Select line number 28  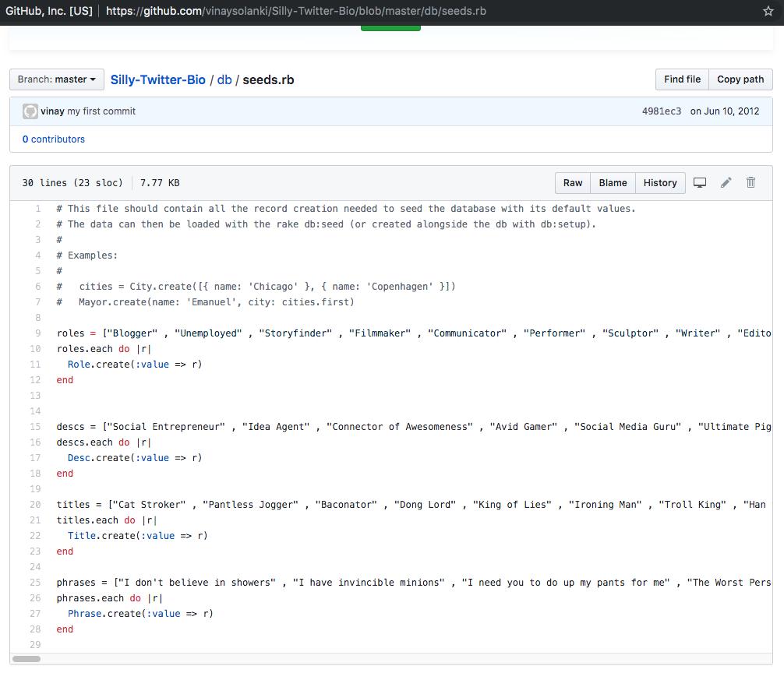35,629
